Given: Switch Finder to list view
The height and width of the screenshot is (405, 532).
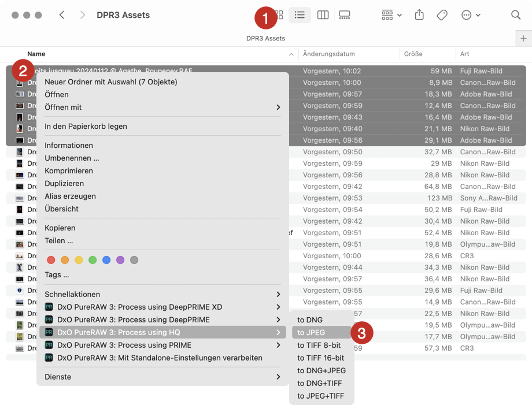Looking at the screenshot, I should click(300, 15).
